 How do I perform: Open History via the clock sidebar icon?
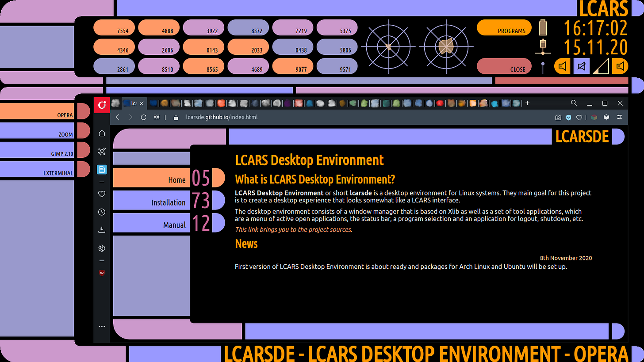pos(102,212)
